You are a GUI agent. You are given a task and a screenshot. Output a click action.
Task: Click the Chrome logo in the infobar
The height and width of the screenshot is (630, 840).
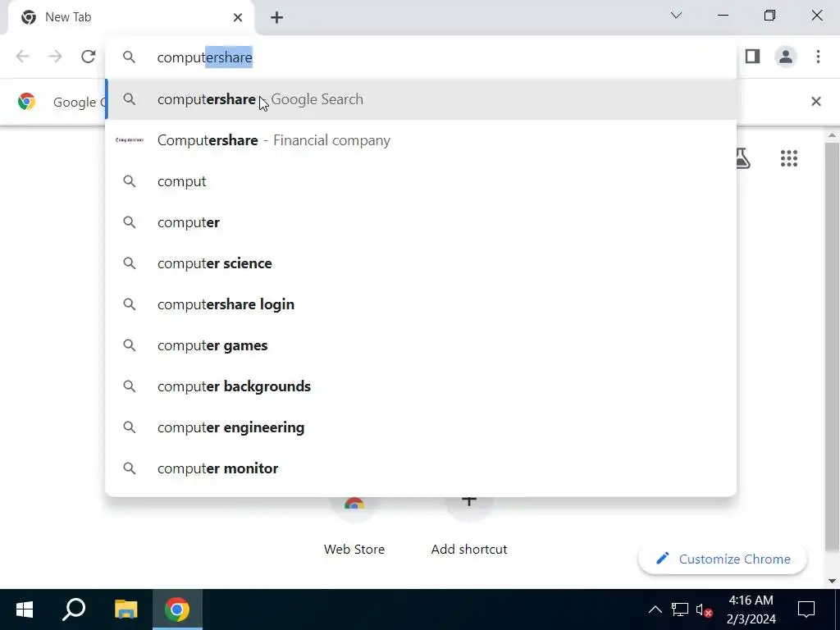26,101
